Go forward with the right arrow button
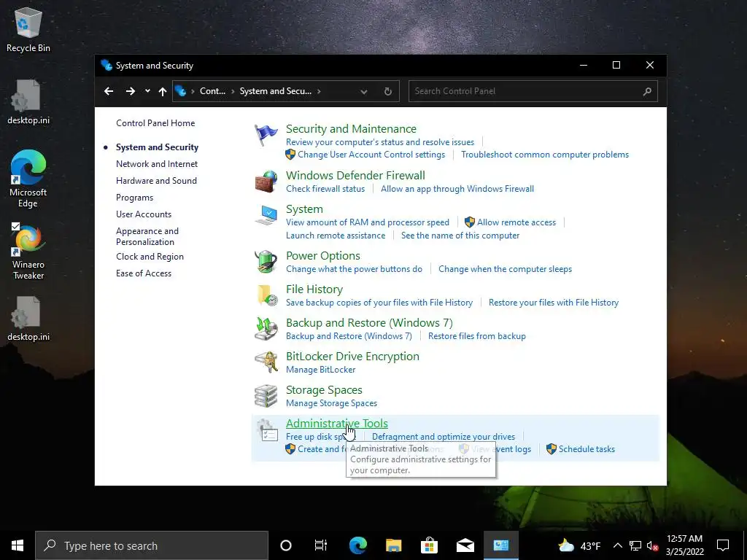Viewport: 747px width, 560px height. point(130,91)
